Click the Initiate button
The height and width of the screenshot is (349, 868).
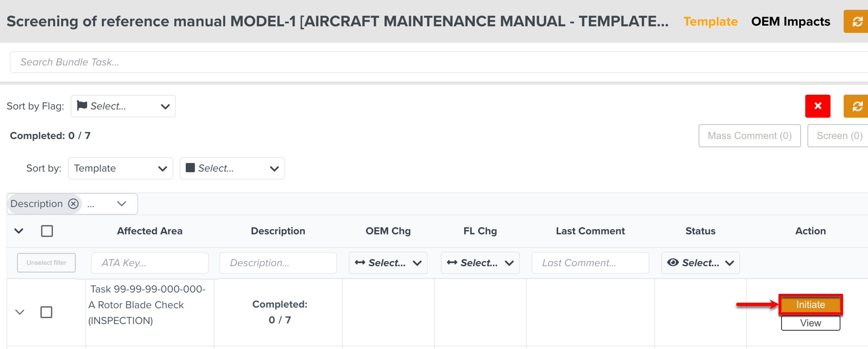(810, 305)
